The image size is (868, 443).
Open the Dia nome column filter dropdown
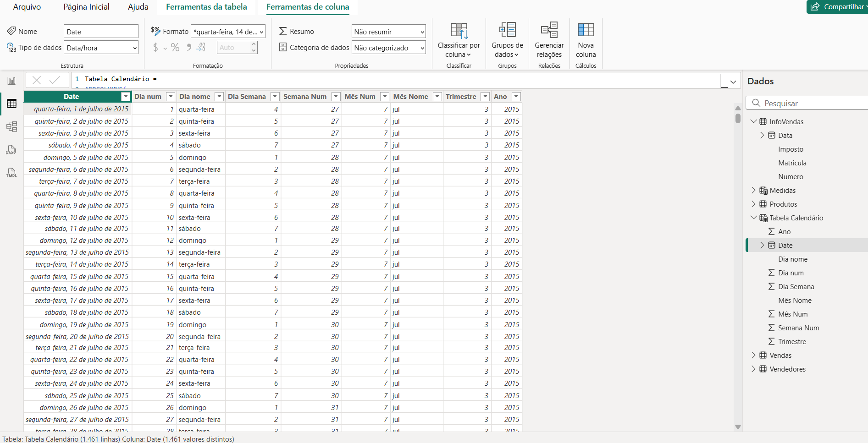click(x=219, y=97)
